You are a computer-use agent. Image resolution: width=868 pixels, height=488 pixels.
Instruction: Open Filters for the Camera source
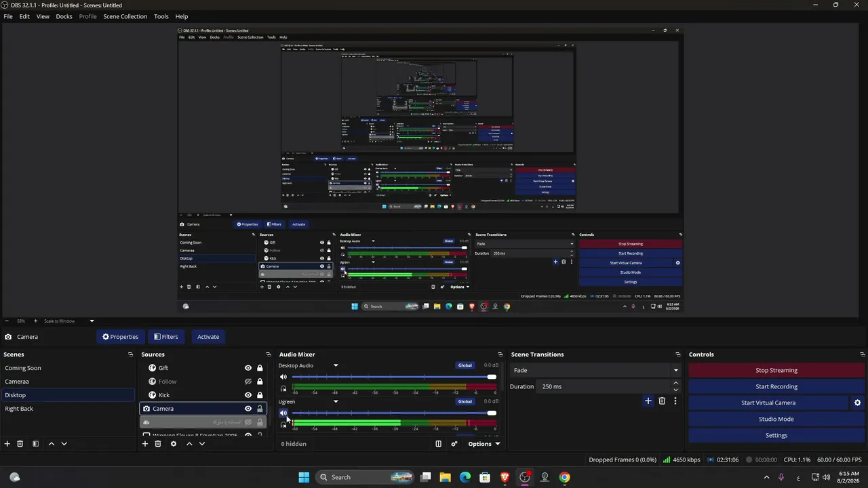(166, 337)
